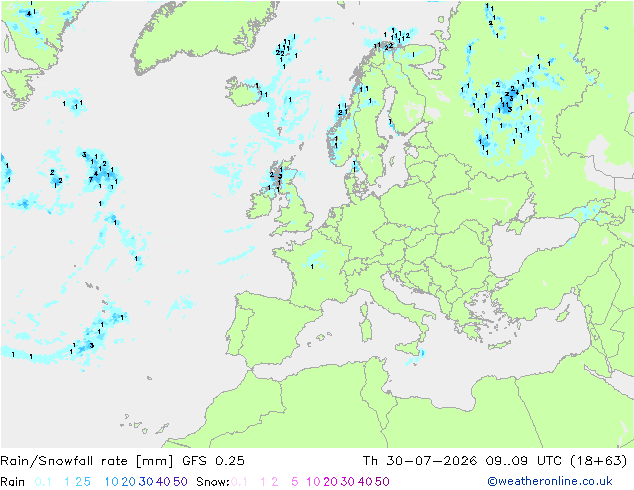634x490 pixels.
Task: Open the weatheronline.co.uk copyright link
Action: point(550,481)
